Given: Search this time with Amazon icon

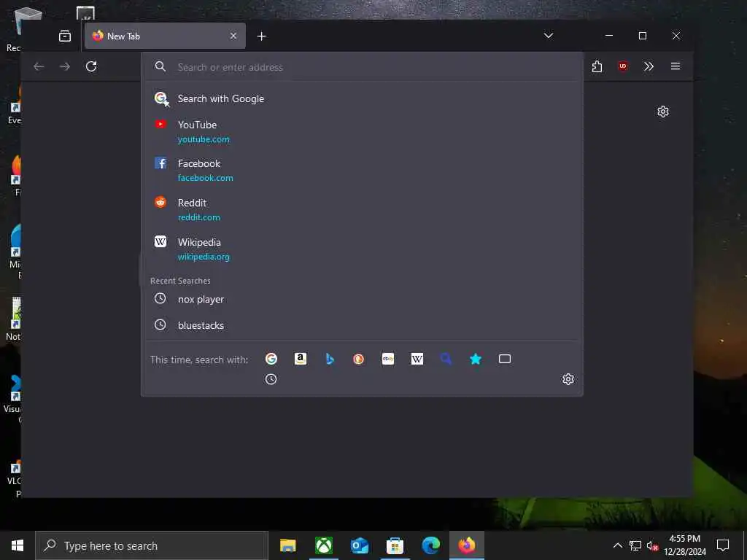Looking at the screenshot, I should click(x=300, y=359).
